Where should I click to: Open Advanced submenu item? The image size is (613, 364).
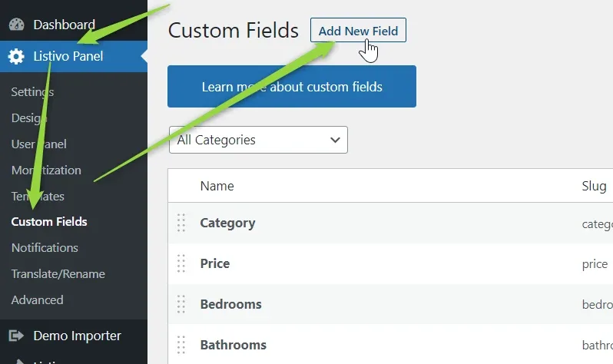(x=37, y=300)
